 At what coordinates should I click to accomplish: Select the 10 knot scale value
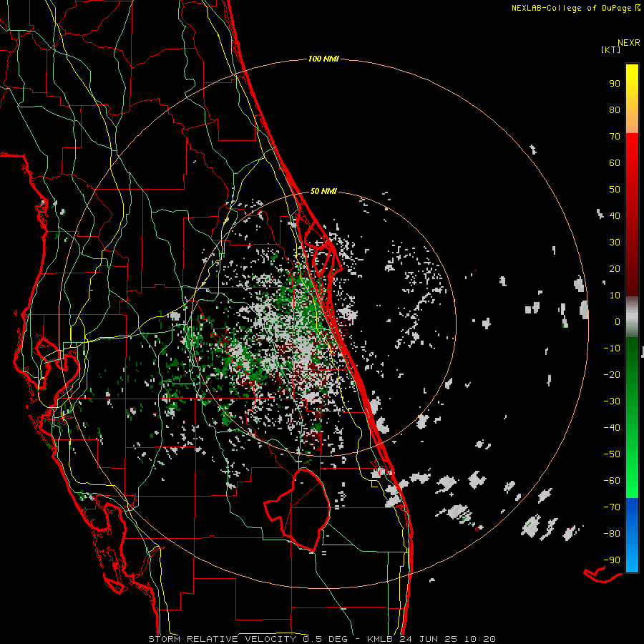point(615,296)
